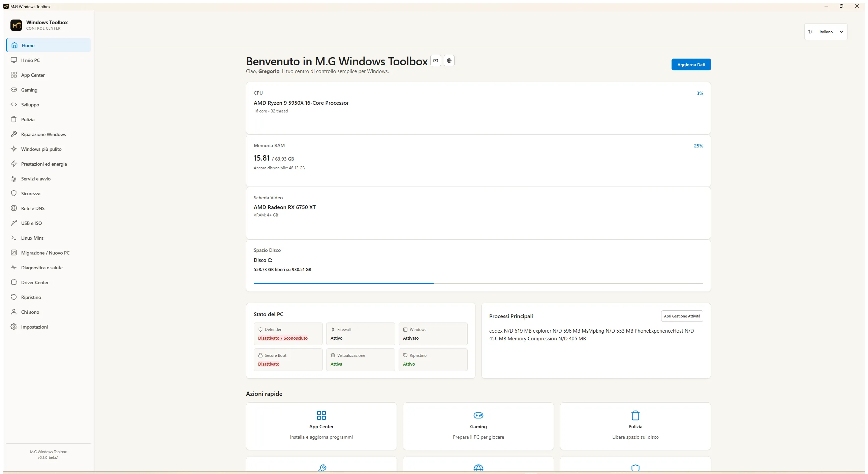Screen dimensions: 868x474
Task: Click the Chi sono person icon
Action: [x=14, y=312]
